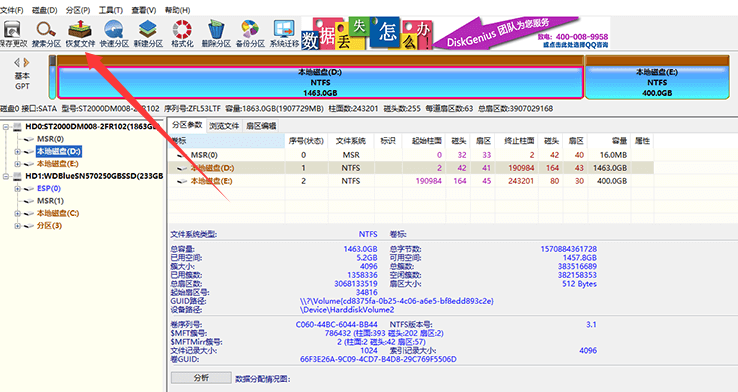This screenshot has height=392, width=738.
Task: Select HD0:ST2000DM008 disk in the tree
Action: (x=90, y=127)
